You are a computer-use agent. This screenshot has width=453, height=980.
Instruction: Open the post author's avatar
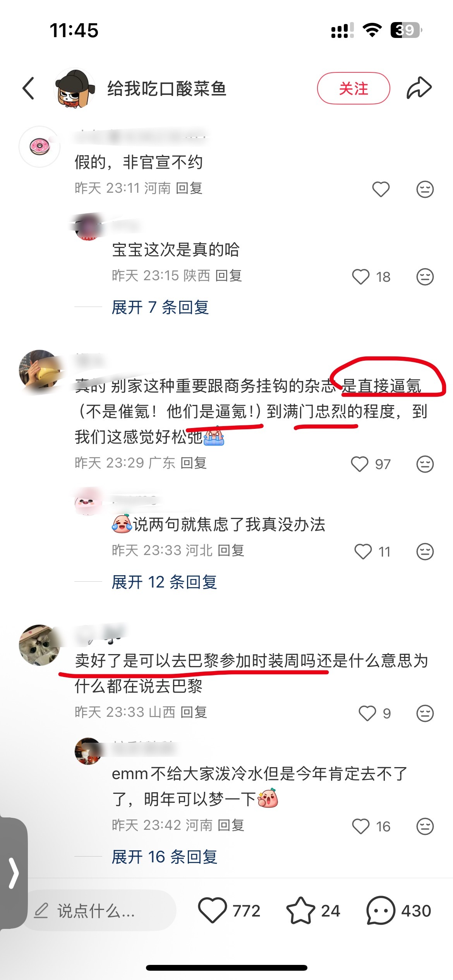click(75, 88)
